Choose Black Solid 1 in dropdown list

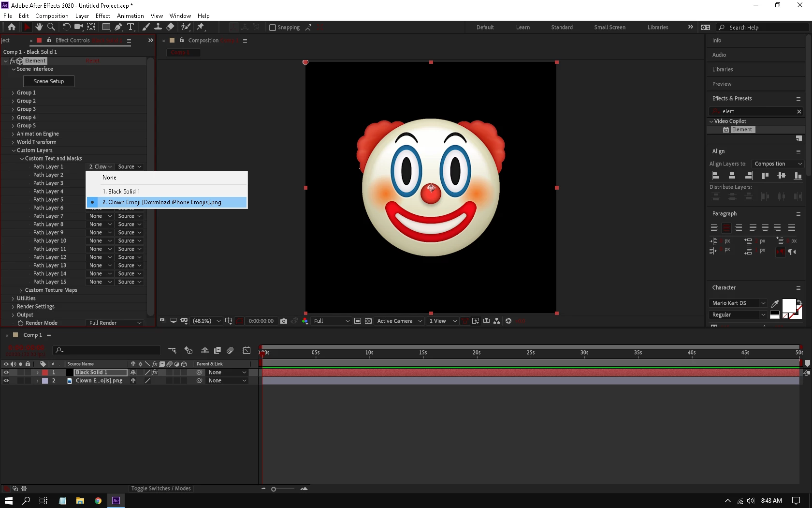pos(167,192)
